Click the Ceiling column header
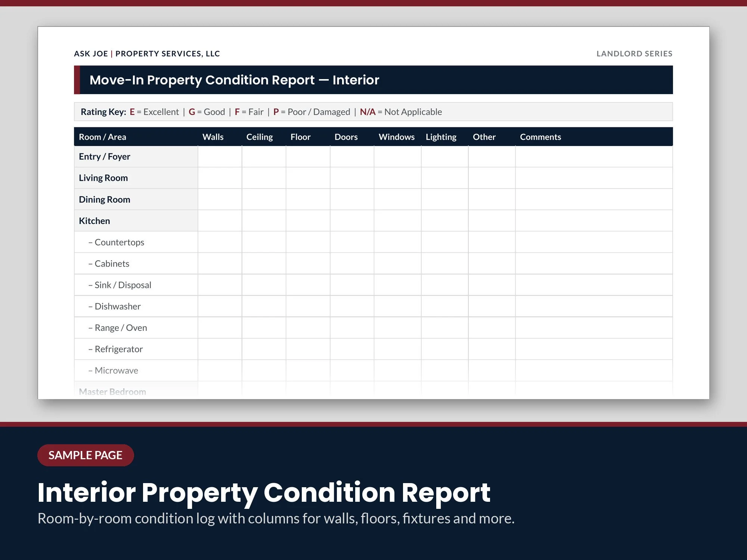The height and width of the screenshot is (560, 747). (x=260, y=137)
